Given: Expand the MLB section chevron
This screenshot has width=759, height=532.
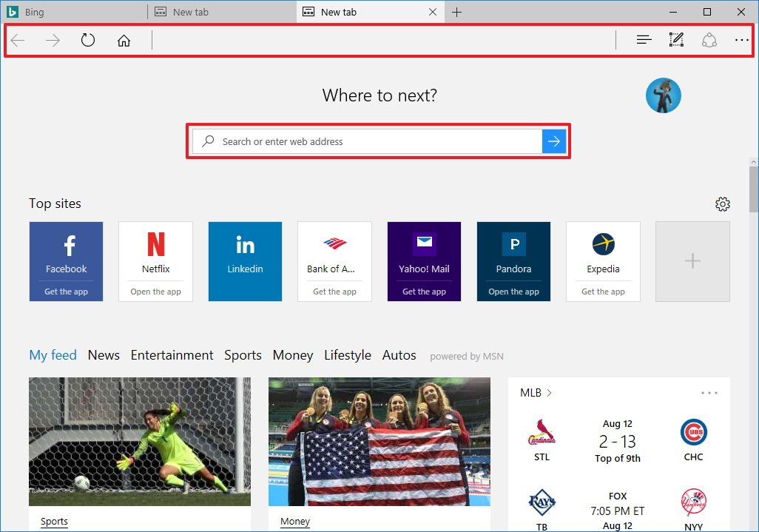Looking at the screenshot, I should 549,393.
